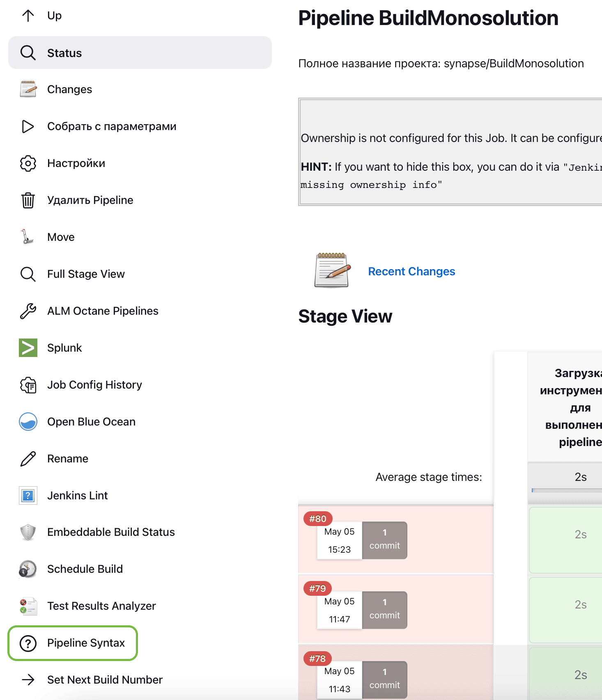Open the Recent Changes link
The width and height of the screenshot is (602, 700).
coord(411,271)
